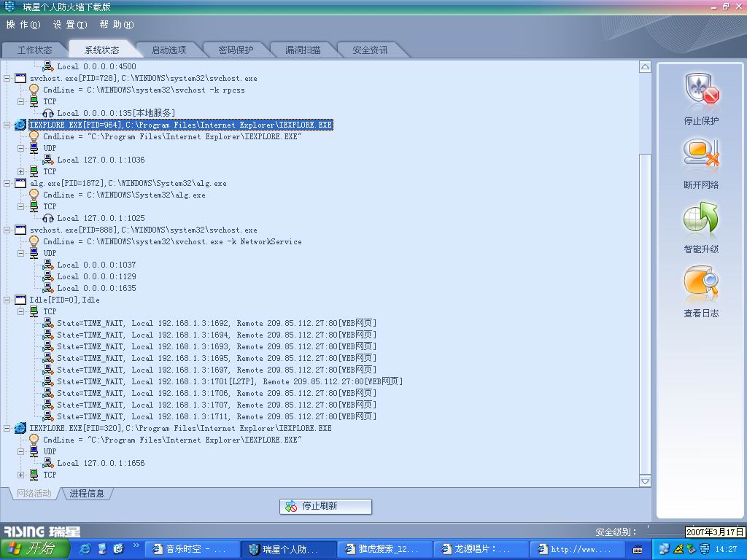The width and height of the screenshot is (747, 560).
Task: Click show desktop quick launch icon
Action: 102,549
